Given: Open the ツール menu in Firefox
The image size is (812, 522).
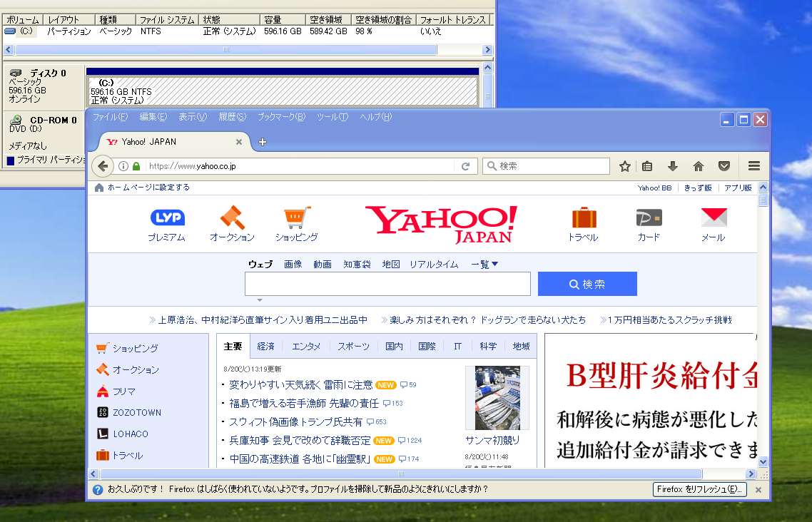Looking at the screenshot, I should [333, 117].
